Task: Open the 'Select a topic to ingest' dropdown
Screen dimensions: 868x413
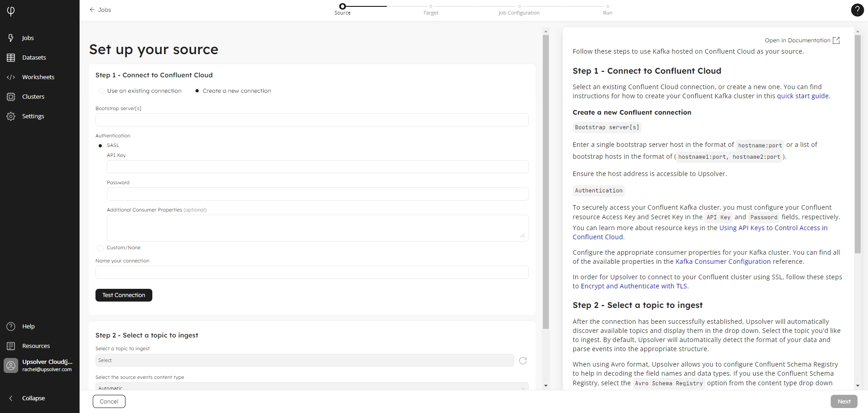Action: [x=304, y=360]
